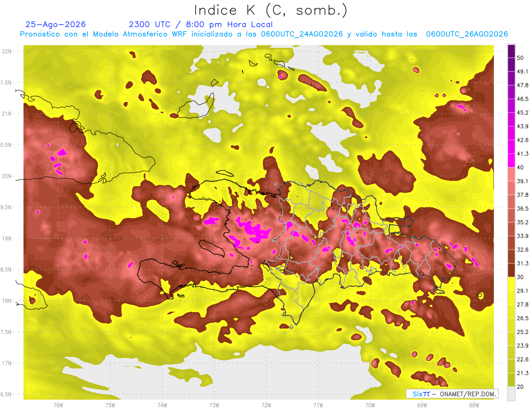Click the colorbar value "27.8"
Image resolution: width=532 pixels, height=411 pixels.
tap(523, 305)
